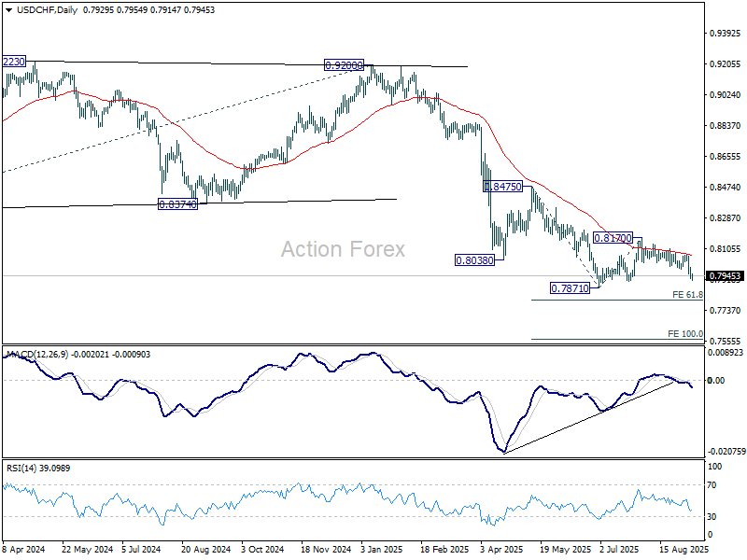
Task: Select the 0.92000 price label
Action: (344, 65)
